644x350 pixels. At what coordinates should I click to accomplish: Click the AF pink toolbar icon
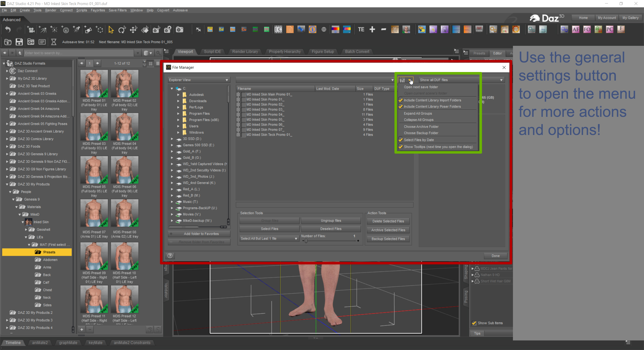(x=576, y=29)
